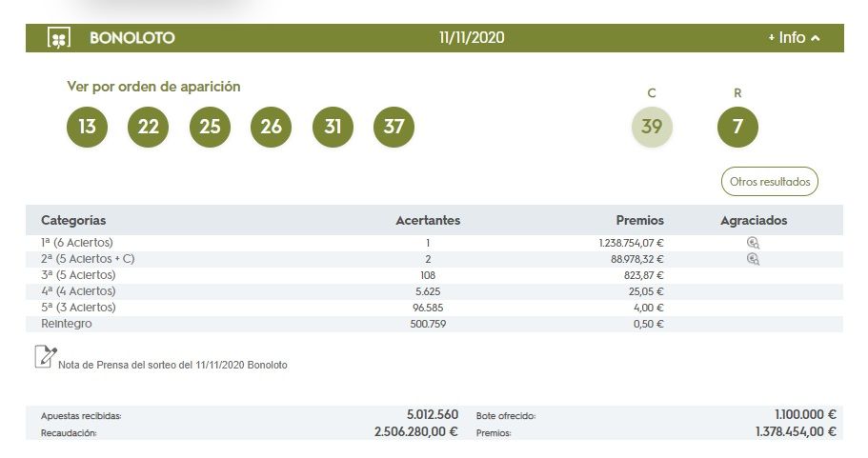
Task: Select number ball 37
Action: coord(394,127)
